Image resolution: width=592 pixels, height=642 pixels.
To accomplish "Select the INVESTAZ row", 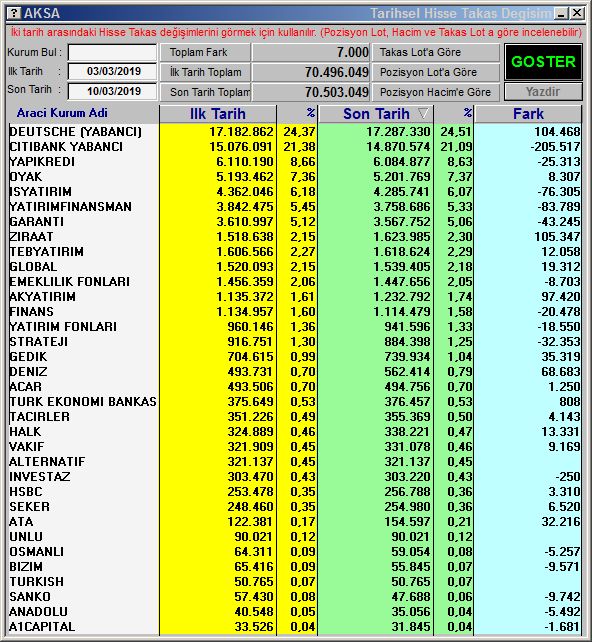I will (x=295, y=477).
